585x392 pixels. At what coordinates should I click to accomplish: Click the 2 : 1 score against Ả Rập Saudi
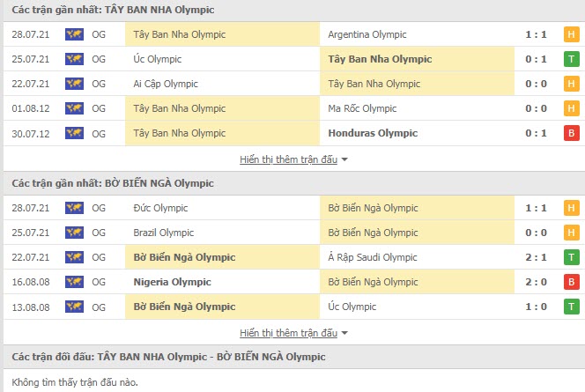[535, 257]
